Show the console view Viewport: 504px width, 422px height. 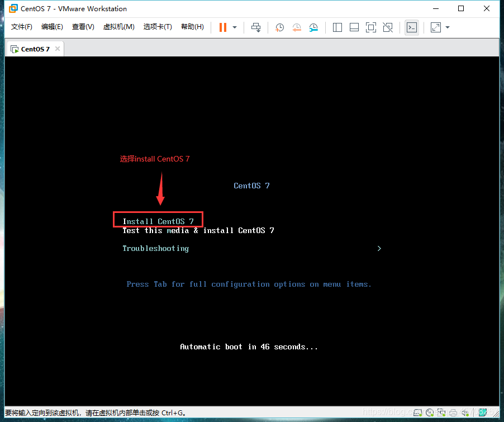tap(412, 27)
